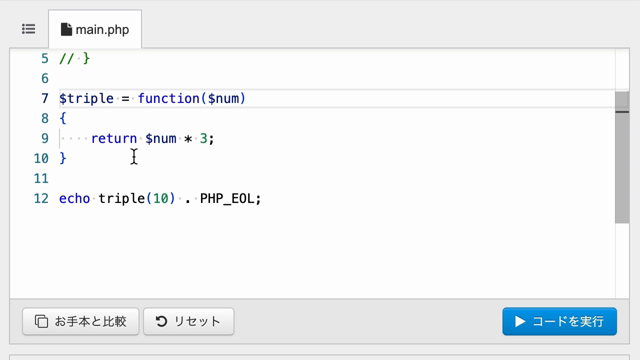Click 'PHP_EOL' on line 12
The height and width of the screenshot is (360, 640).
pyautogui.click(x=227, y=199)
